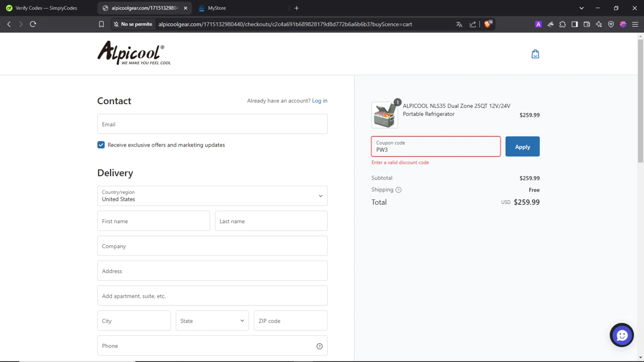Open the chat support bubble
644x362 pixels.
(x=622, y=335)
